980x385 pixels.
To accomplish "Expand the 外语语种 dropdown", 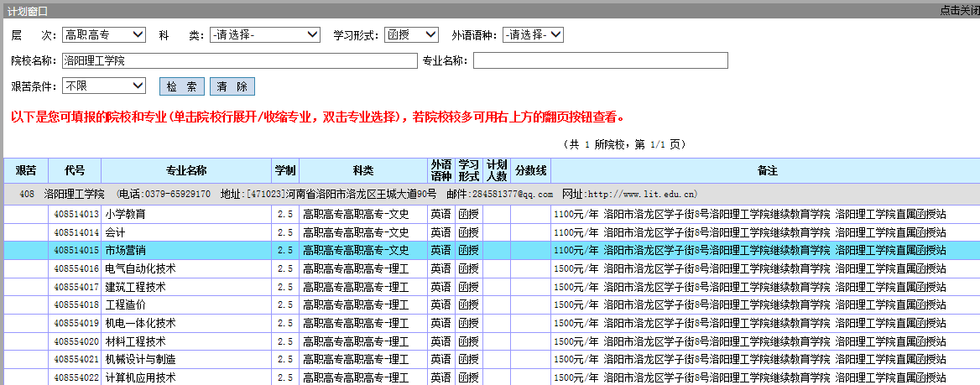I will point(532,34).
